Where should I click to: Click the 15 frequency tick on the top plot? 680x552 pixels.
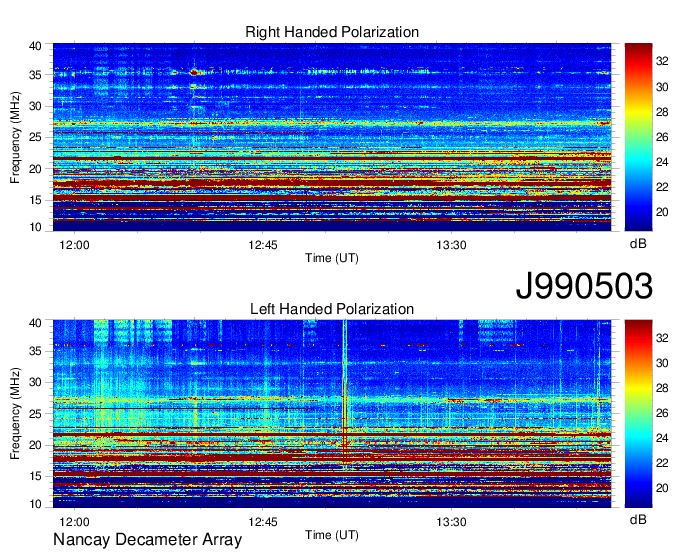pos(35,200)
